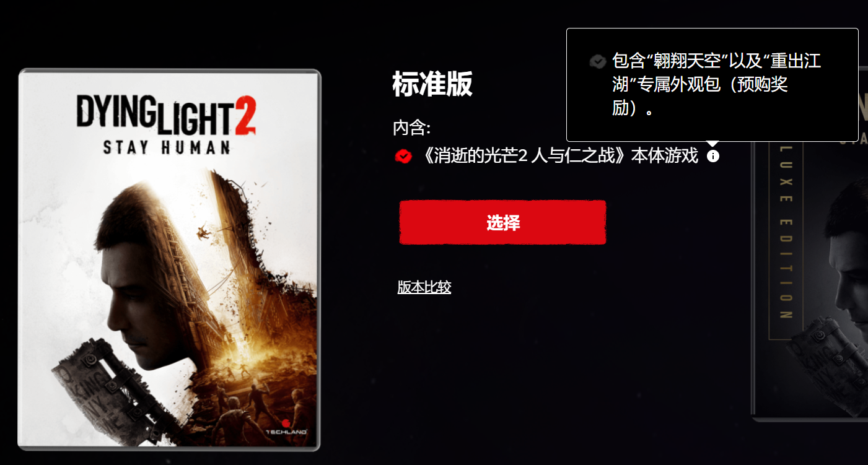Click the 《消逝的光芒2 人与仁之战》本体游戏 item text

tap(558, 156)
